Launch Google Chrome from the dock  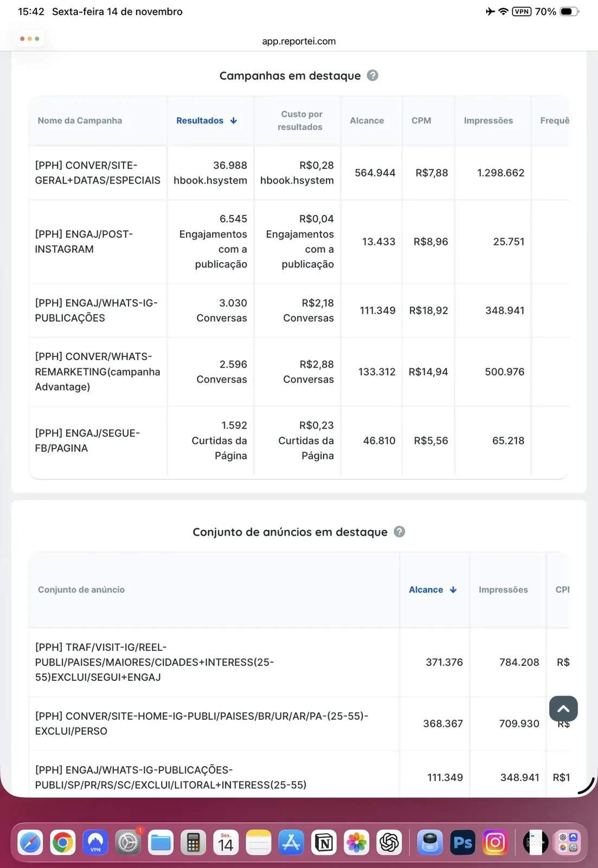[x=63, y=843]
